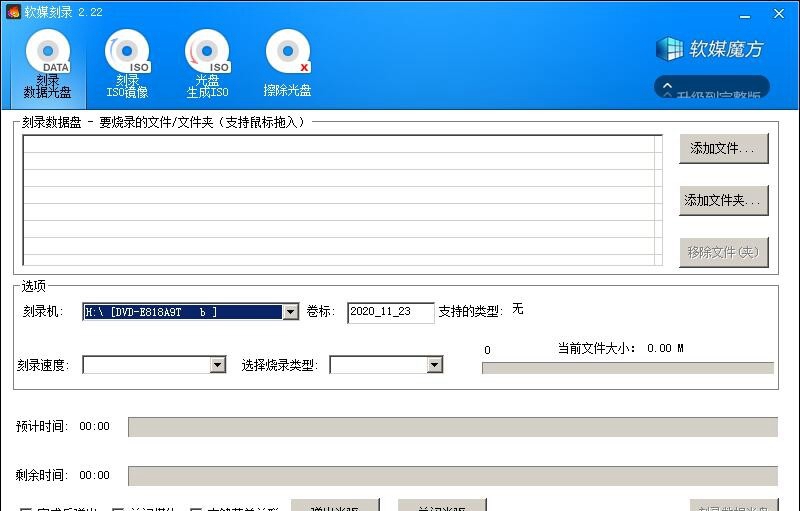The image size is (800, 511).
Task: Click the 支持的类型 value 无
Action: (x=518, y=309)
